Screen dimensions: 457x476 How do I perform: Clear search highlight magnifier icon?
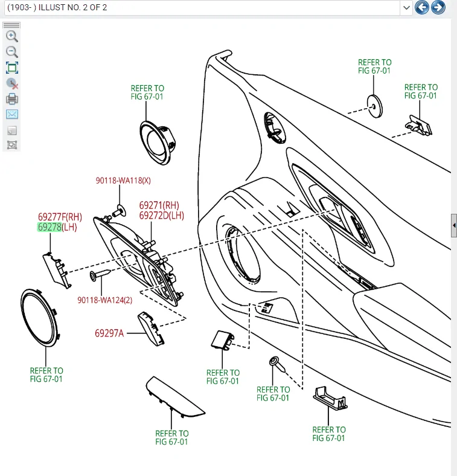12,83
